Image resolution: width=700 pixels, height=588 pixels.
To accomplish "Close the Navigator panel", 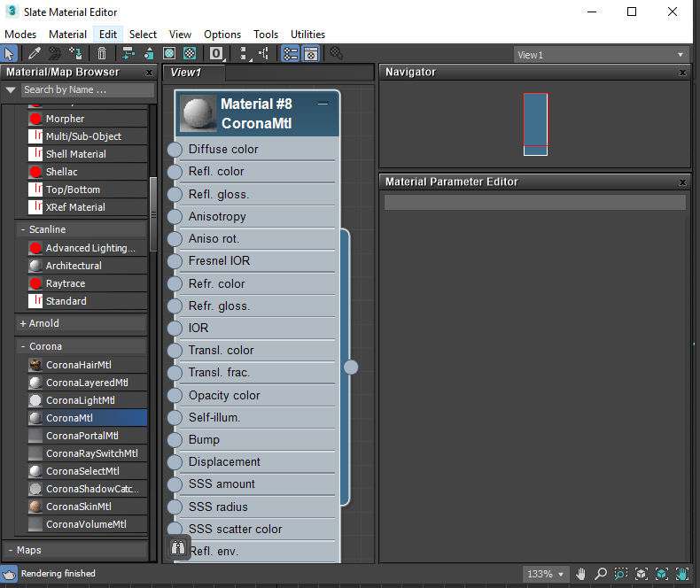I will [x=682, y=73].
